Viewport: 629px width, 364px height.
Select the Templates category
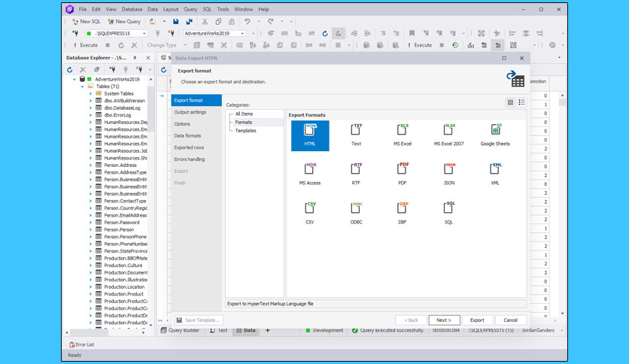[245, 131]
